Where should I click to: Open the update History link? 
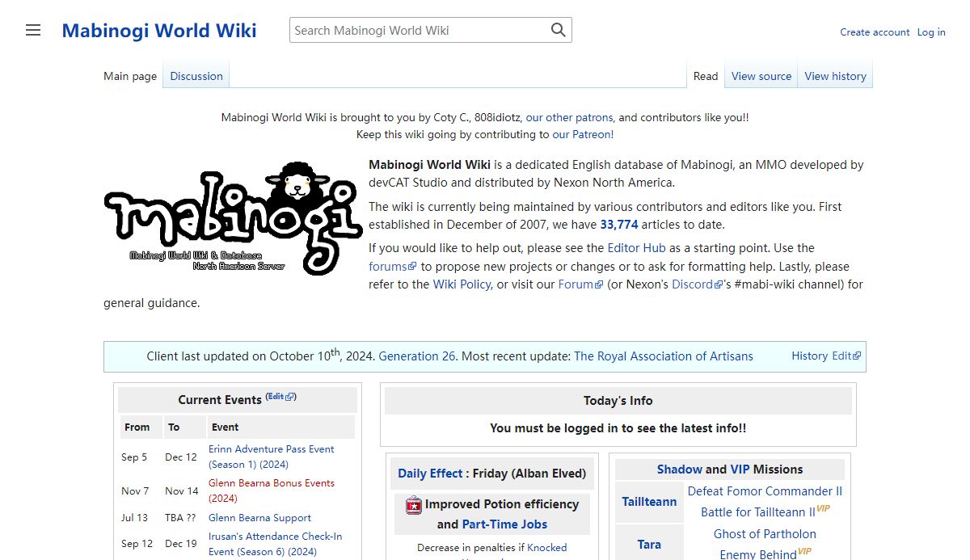pos(809,356)
